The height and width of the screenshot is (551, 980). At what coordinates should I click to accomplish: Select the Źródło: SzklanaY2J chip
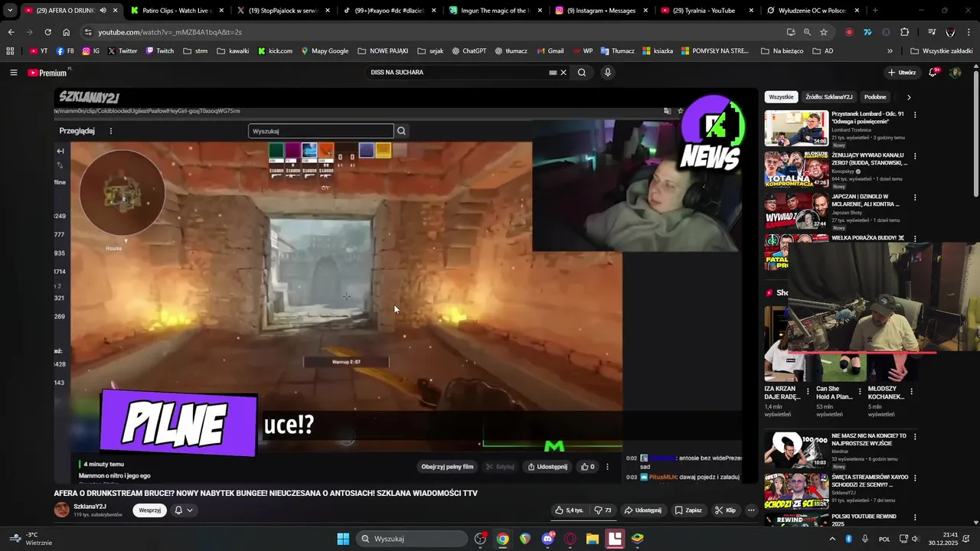(x=828, y=97)
